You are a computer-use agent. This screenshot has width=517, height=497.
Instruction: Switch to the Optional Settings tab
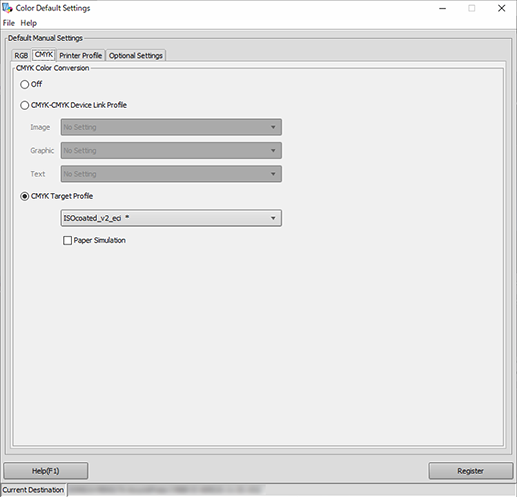136,55
